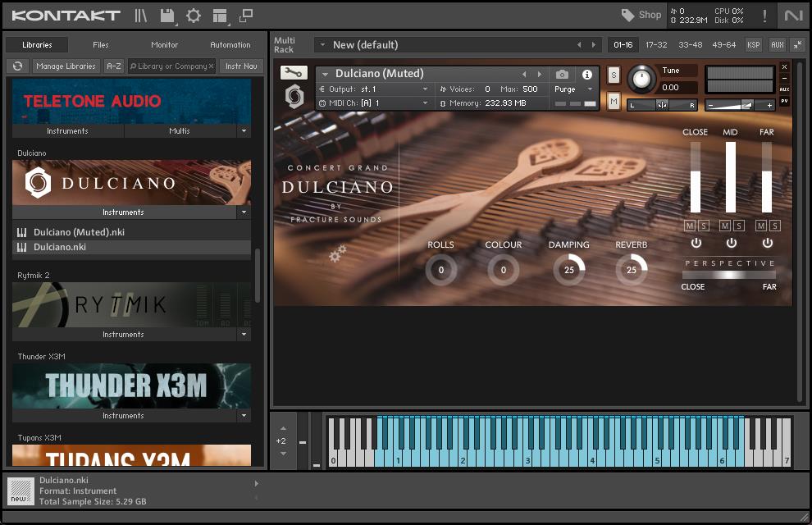The width and height of the screenshot is (812, 525).
Task: Take a snapshot with the camera icon
Action: point(562,75)
